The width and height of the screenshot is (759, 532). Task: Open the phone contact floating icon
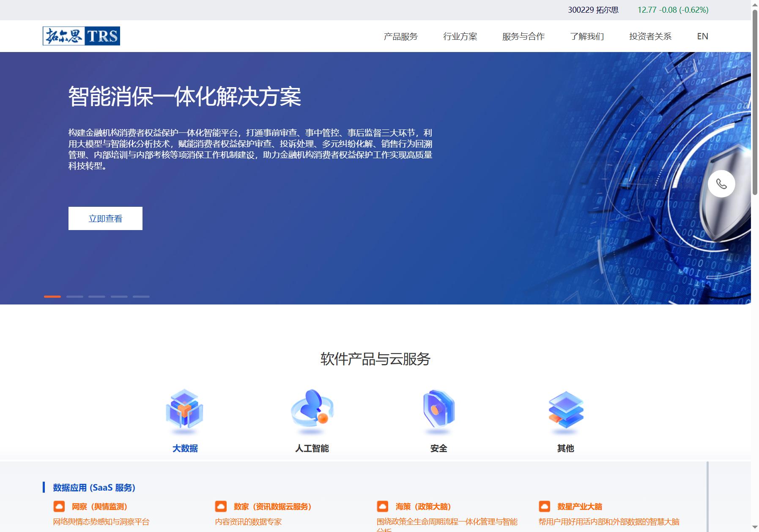point(721,184)
